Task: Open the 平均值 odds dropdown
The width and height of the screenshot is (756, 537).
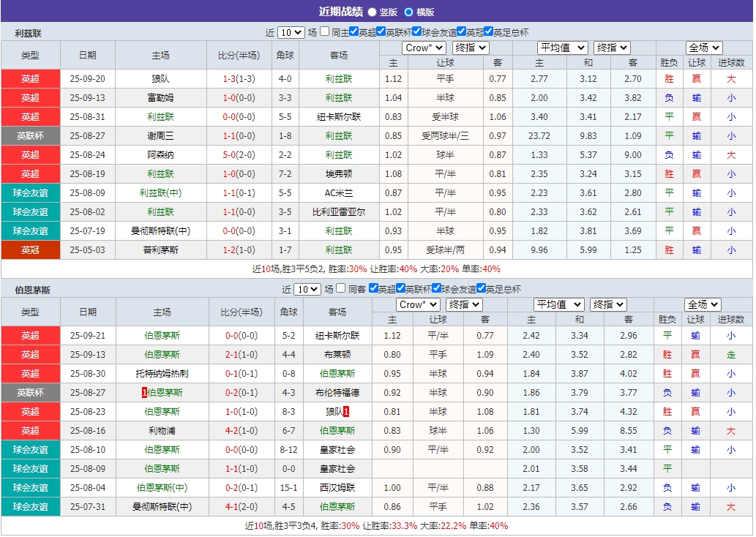Action: pos(564,48)
